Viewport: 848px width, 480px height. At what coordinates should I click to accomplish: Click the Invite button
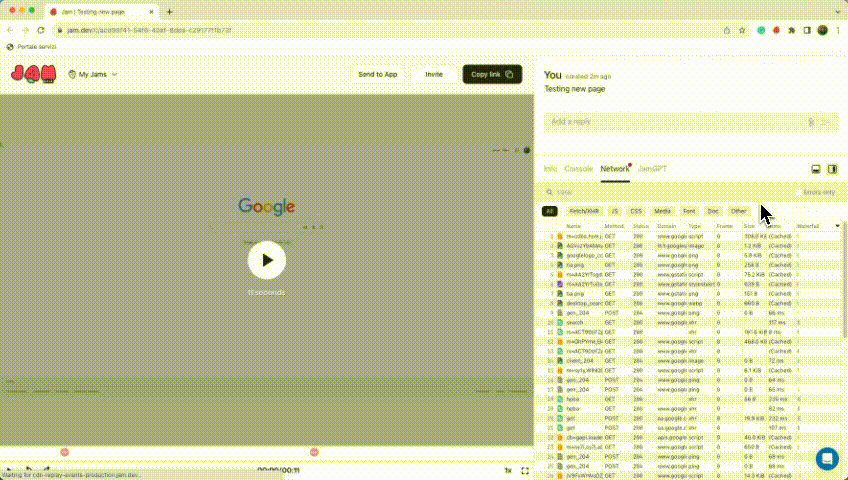coord(433,74)
